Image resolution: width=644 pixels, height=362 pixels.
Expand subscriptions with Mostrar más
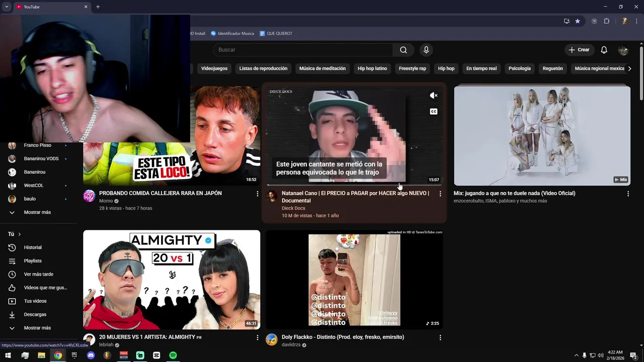(x=38, y=212)
